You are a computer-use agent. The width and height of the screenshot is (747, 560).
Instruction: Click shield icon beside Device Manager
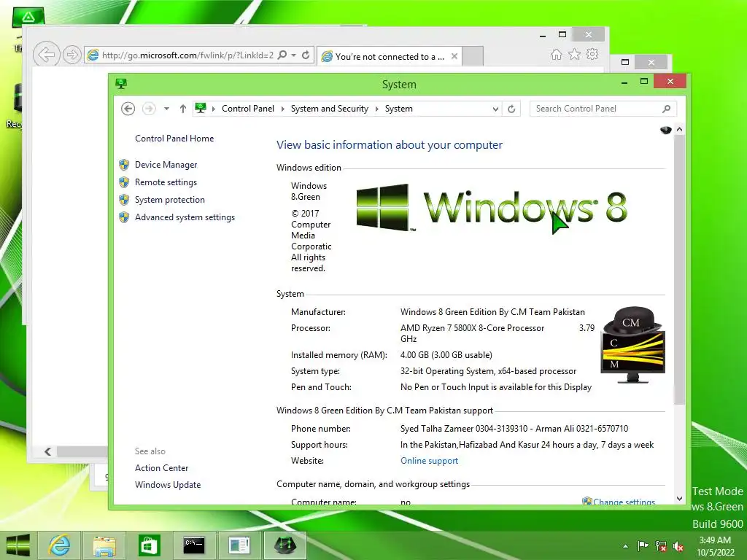tap(124, 165)
